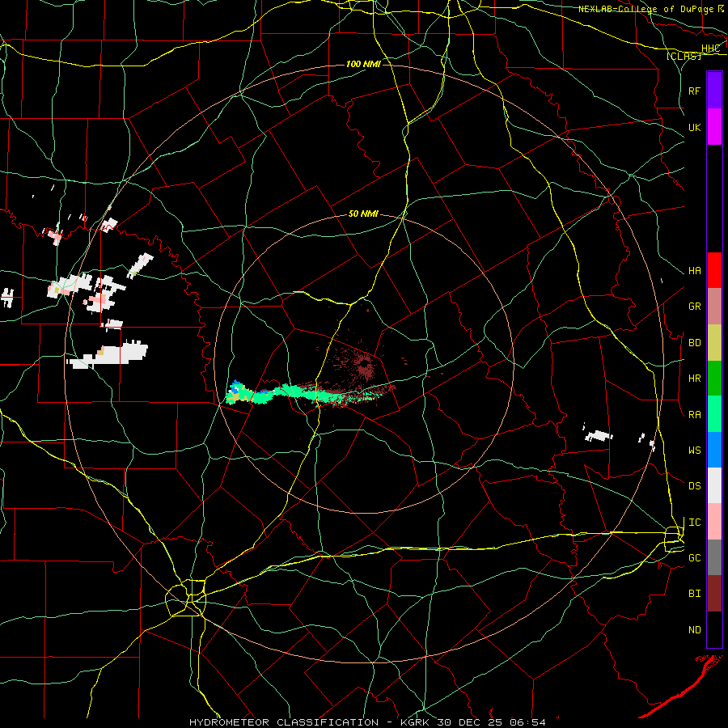The image size is (728, 728).
Task: Click the DS legend label
Action: click(x=694, y=486)
